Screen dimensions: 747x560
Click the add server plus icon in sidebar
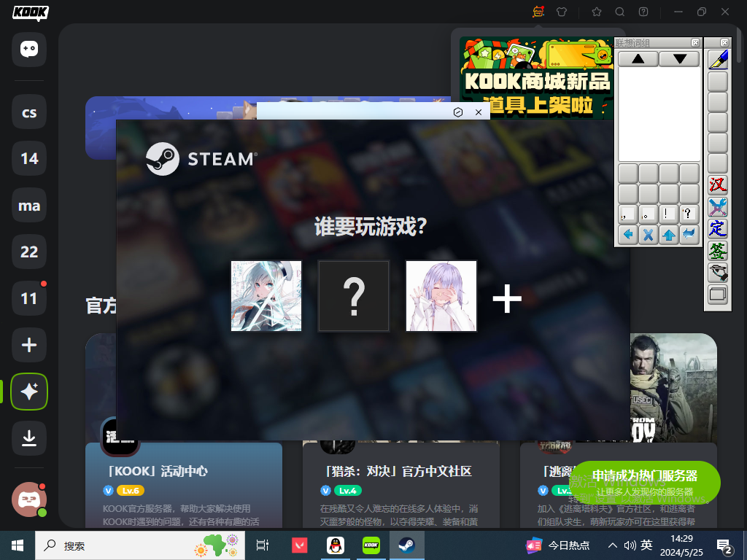[x=29, y=345]
